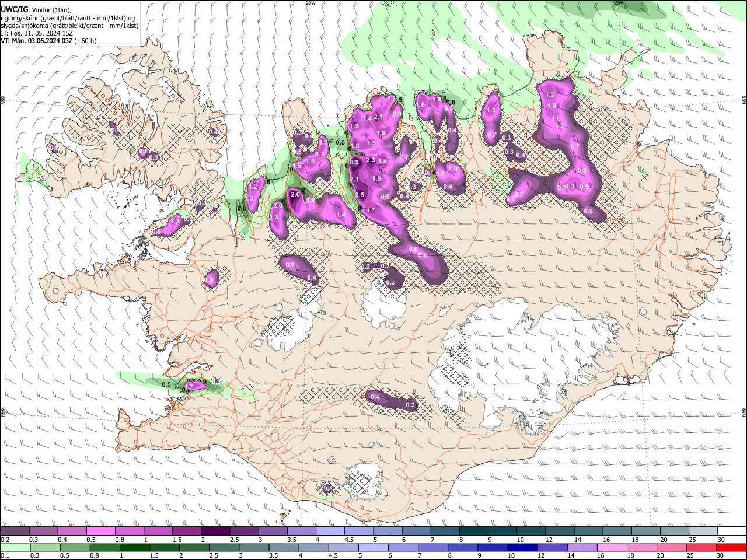Click the 20W longitude label at the top edge

[310, 3]
